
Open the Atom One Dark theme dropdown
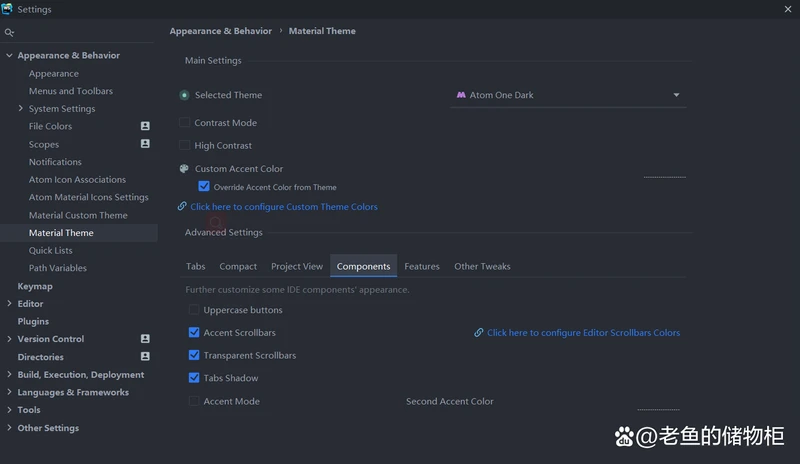point(568,95)
